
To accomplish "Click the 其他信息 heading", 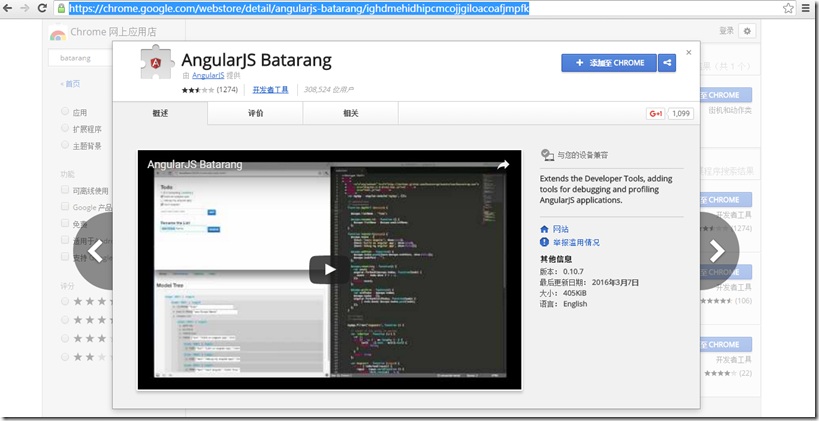I will pos(556,259).
